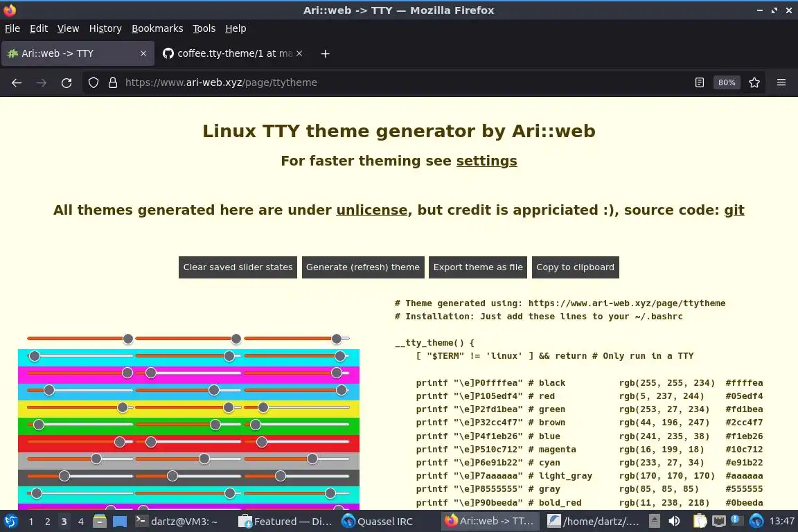
Task: Open the update notifier tray icon
Action: pyautogui.click(x=736, y=520)
